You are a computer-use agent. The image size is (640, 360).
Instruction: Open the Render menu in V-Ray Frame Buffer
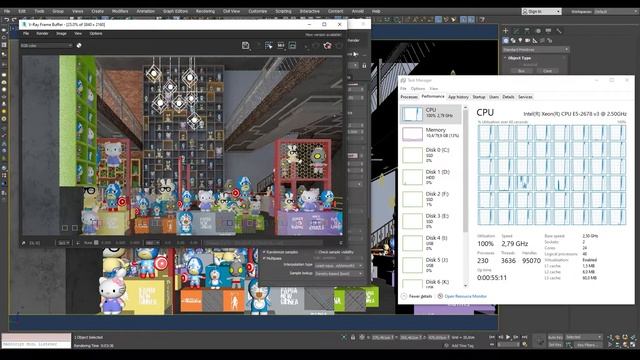[x=42, y=33]
